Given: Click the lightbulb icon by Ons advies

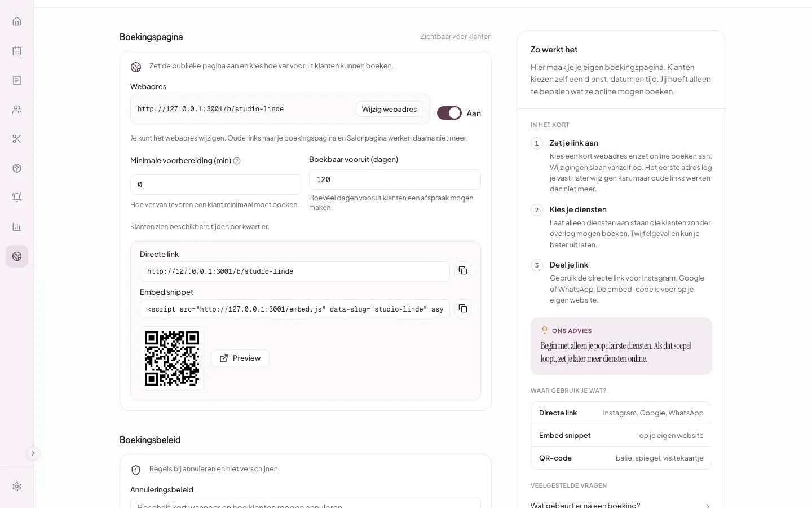Looking at the screenshot, I should (x=545, y=330).
